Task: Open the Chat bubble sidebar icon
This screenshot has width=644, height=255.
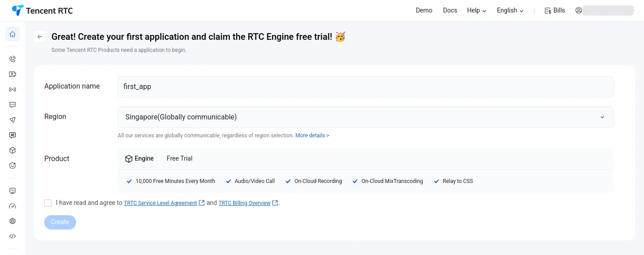Action: (x=13, y=105)
